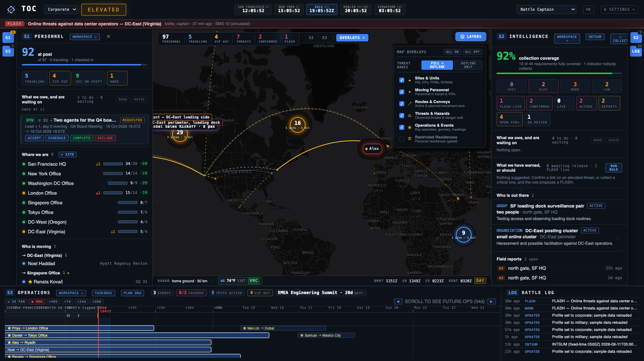Click the 29 cluster marker on map
The image size is (644, 361).
[180, 133]
